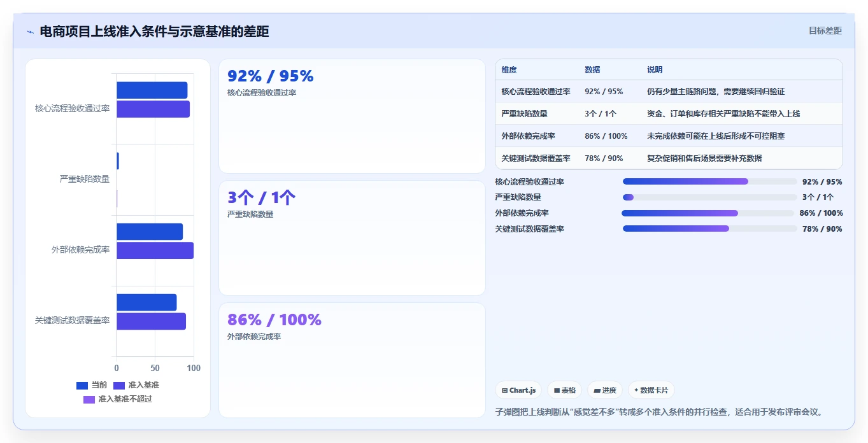The image size is (868, 443).
Task: Click table data cell 78% / 90%
Action: tap(604, 158)
